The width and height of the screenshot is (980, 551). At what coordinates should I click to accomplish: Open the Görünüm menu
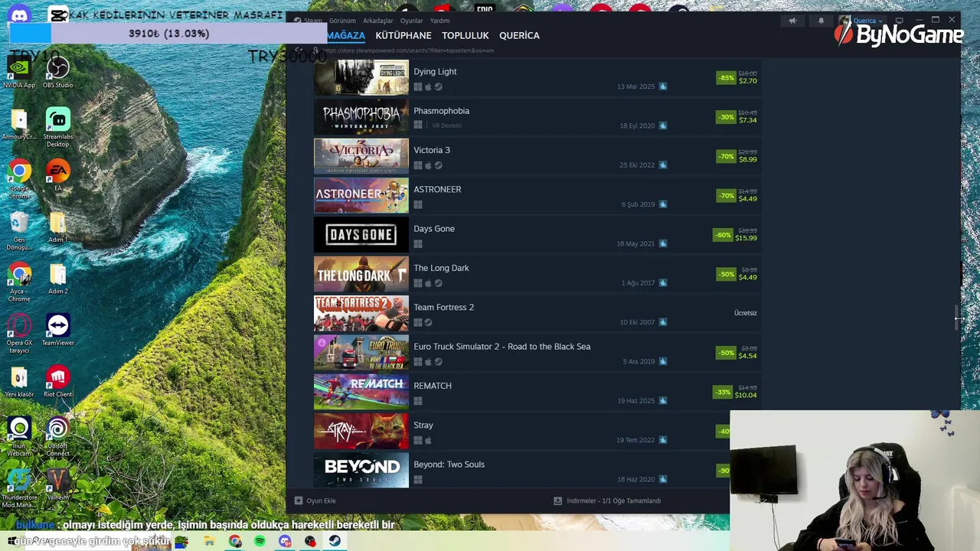[342, 21]
